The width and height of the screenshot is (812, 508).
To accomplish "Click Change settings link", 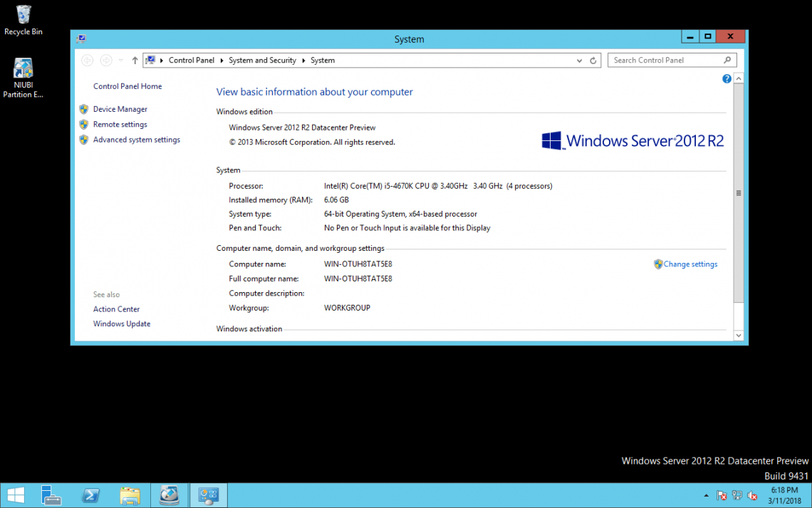I will 690,264.
